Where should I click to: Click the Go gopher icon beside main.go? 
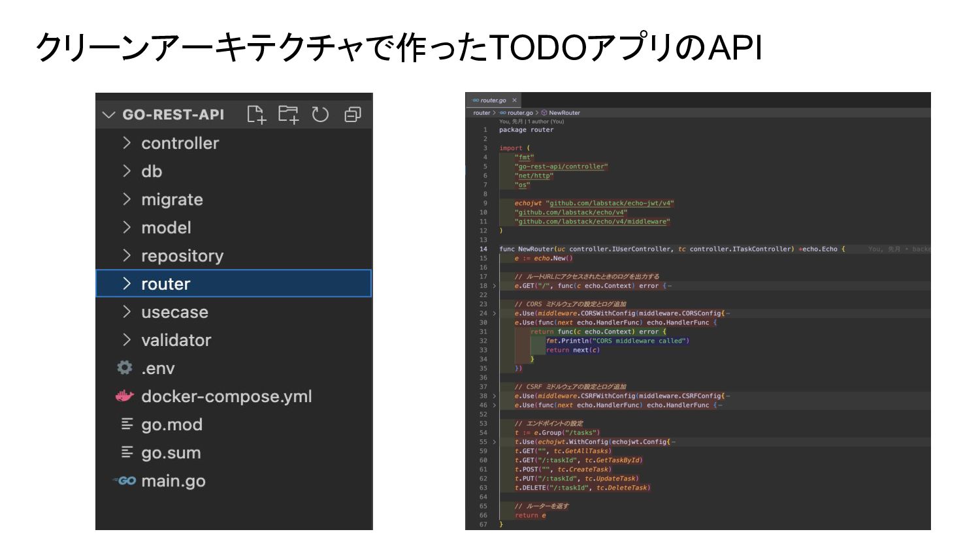pyautogui.click(x=125, y=480)
